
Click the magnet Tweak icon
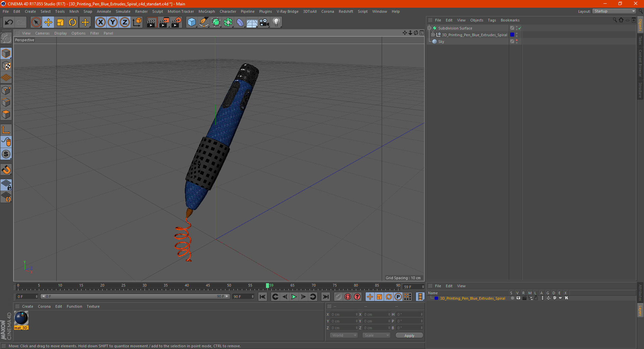(x=6, y=170)
